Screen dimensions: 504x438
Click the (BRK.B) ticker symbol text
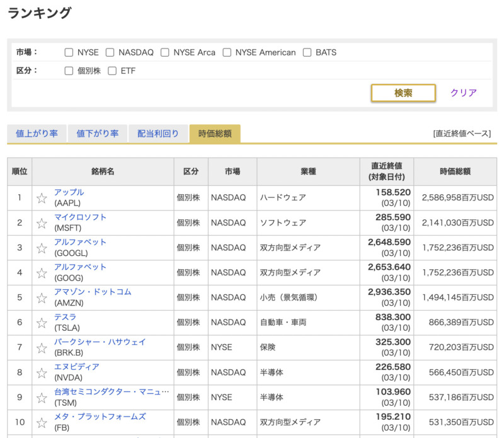point(69,353)
